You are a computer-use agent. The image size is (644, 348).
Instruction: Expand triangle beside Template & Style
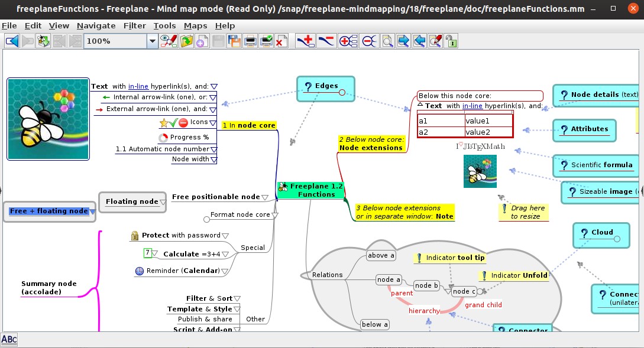point(237,309)
